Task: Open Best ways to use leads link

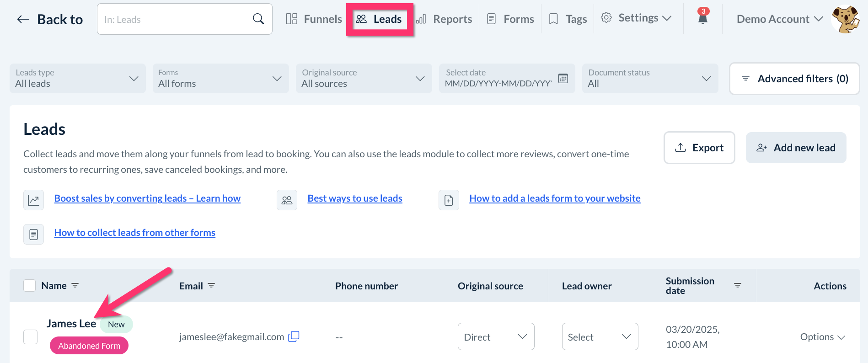Action: (355, 198)
